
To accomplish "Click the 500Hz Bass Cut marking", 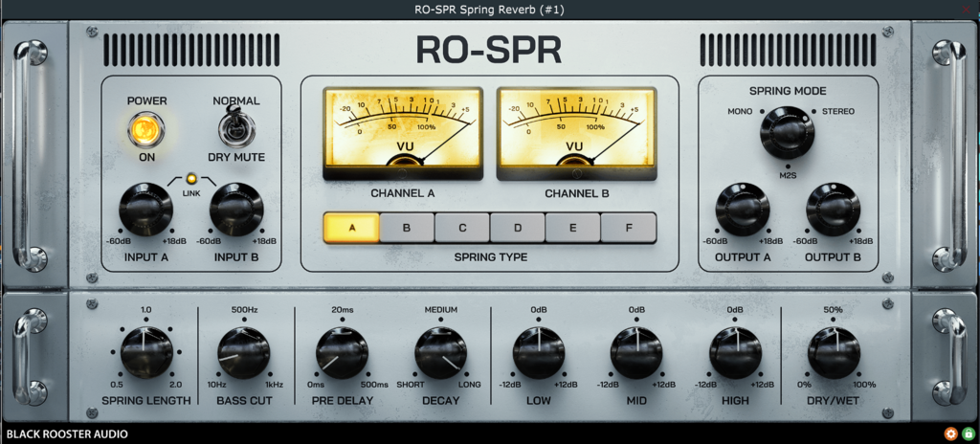I will [244, 309].
